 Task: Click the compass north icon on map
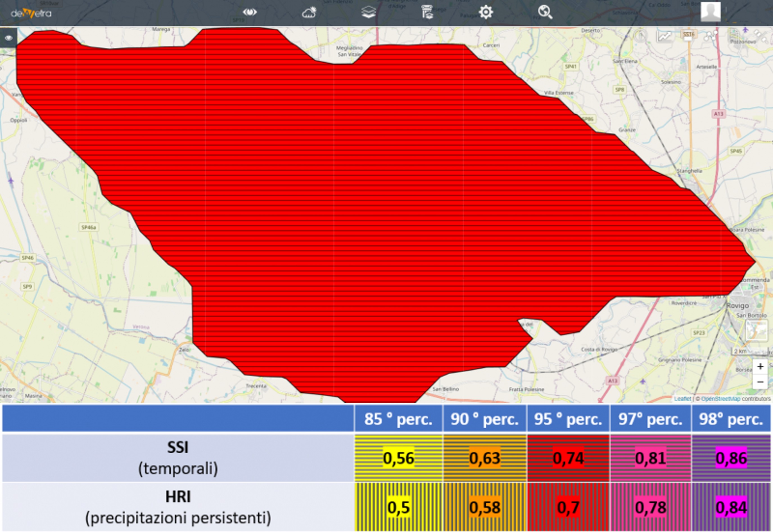(x=640, y=35)
